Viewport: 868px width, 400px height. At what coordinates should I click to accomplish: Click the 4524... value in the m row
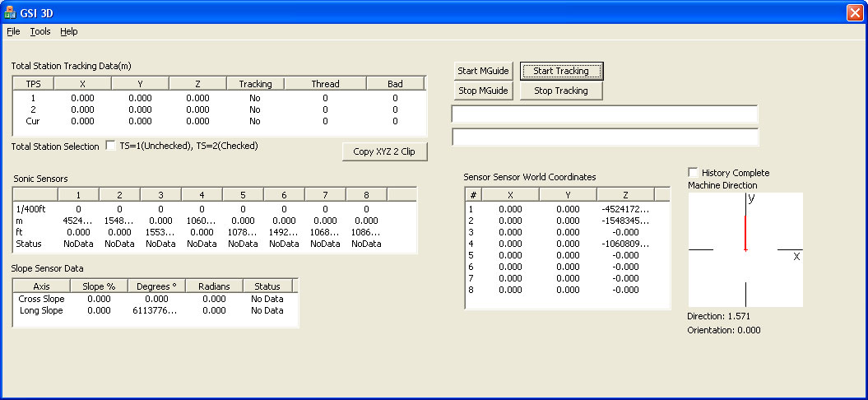78,221
